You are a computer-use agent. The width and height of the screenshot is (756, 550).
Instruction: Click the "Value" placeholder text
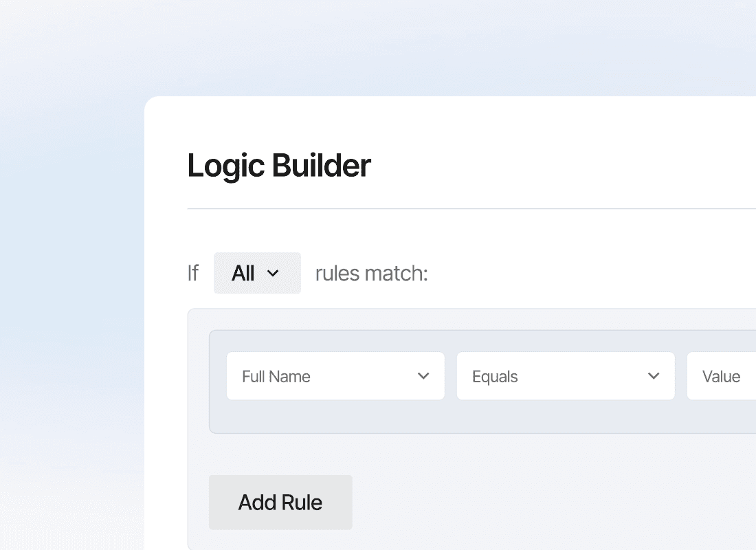pyautogui.click(x=721, y=377)
